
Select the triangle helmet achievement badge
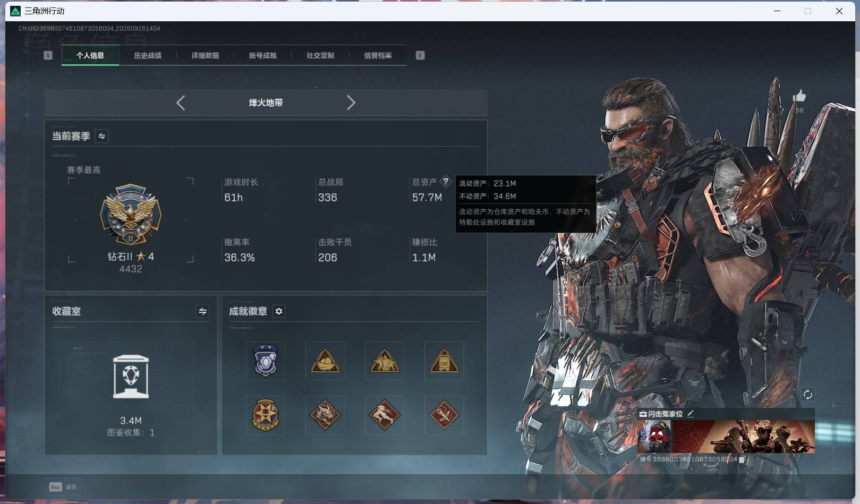pyautogui.click(x=325, y=361)
